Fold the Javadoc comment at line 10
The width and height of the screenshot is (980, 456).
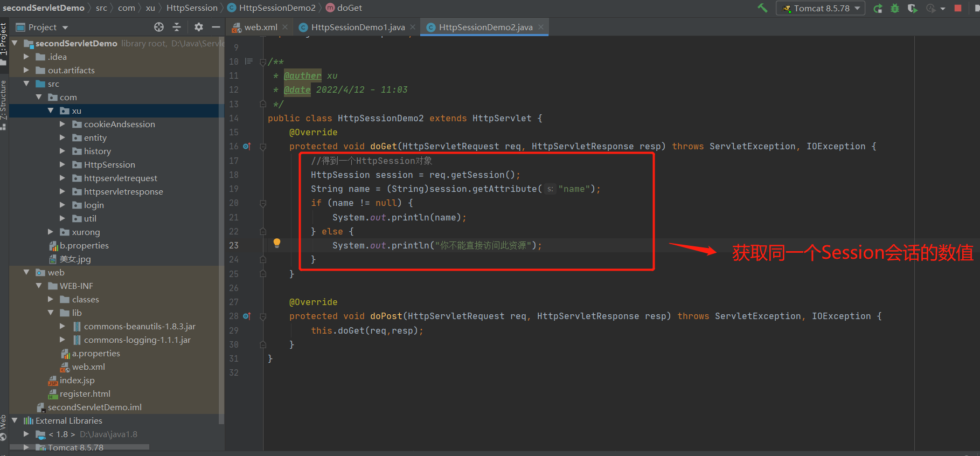263,62
